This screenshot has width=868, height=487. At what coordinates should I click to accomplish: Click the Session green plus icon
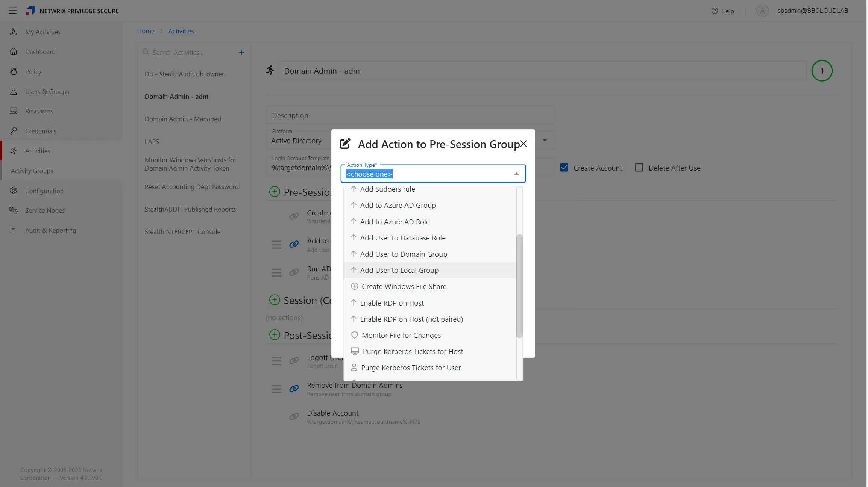tap(275, 300)
